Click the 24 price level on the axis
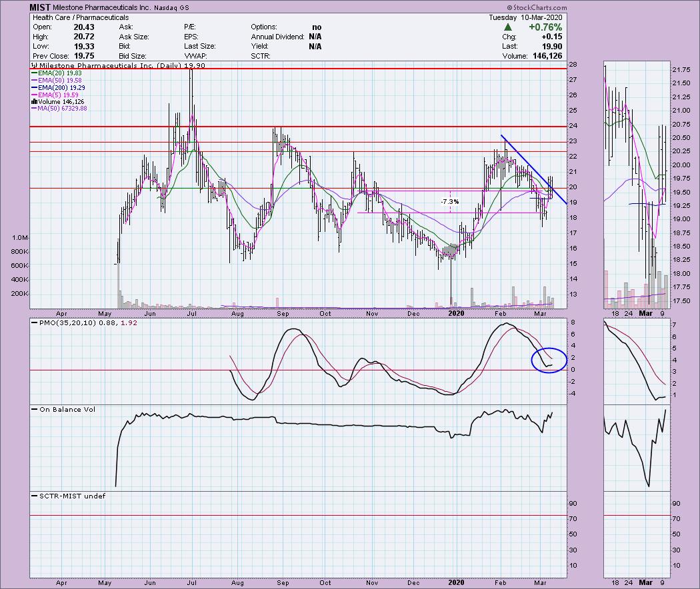Image resolution: width=700 pixels, height=589 pixels. tap(573, 126)
